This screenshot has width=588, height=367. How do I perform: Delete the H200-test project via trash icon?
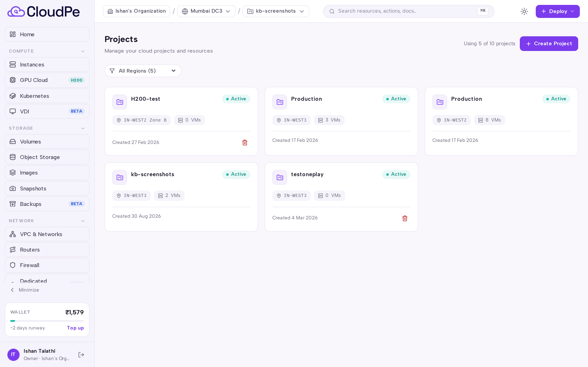click(x=245, y=143)
